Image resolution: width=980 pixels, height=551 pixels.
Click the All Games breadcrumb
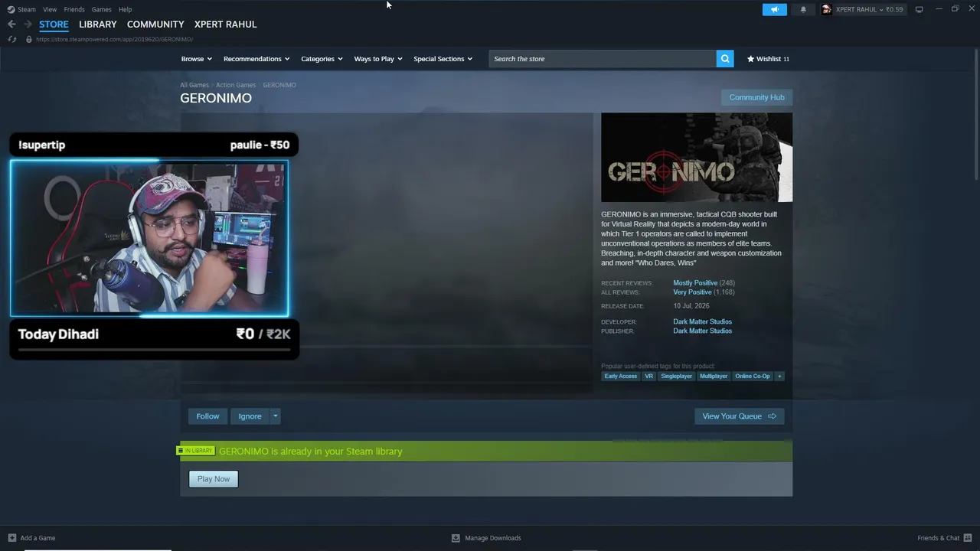point(194,85)
